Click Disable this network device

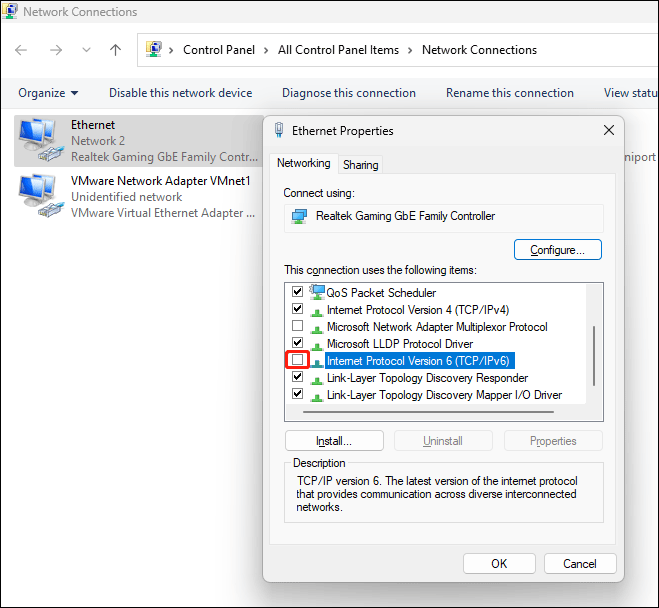point(180,93)
